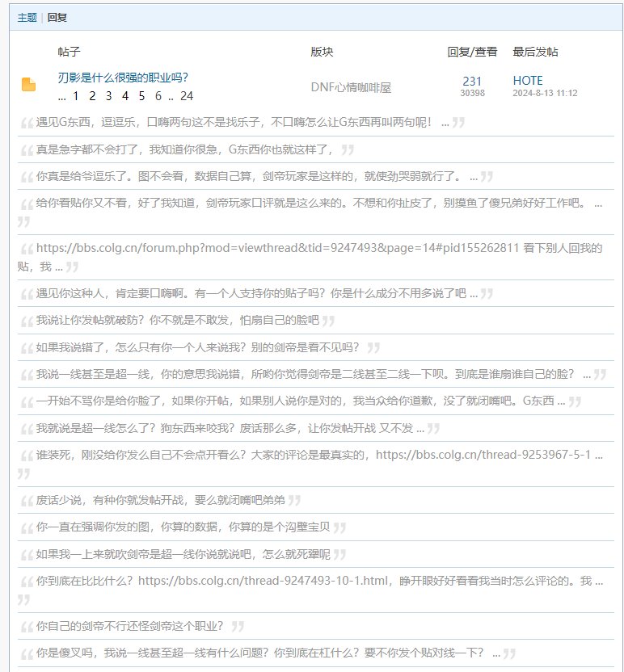Switch to the 主题 tab
624x672 pixels.
27,18
